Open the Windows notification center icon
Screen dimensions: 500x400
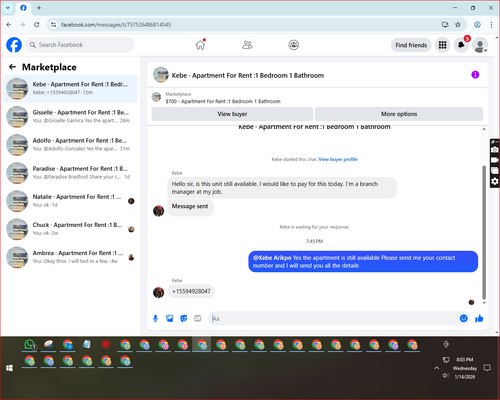point(487,368)
